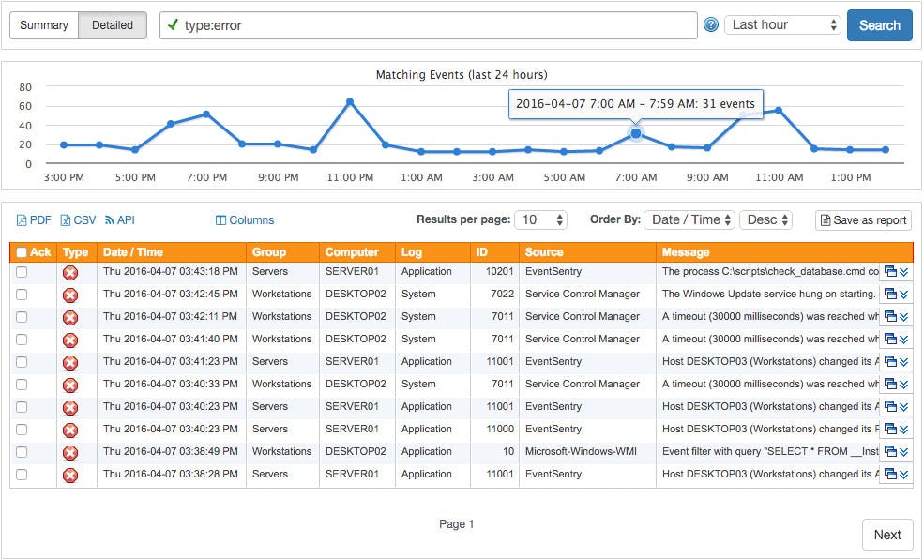Expand the 03:42:45 PM event with chevrons
The width and height of the screenshot is (924, 560).
[x=904, y=295]
